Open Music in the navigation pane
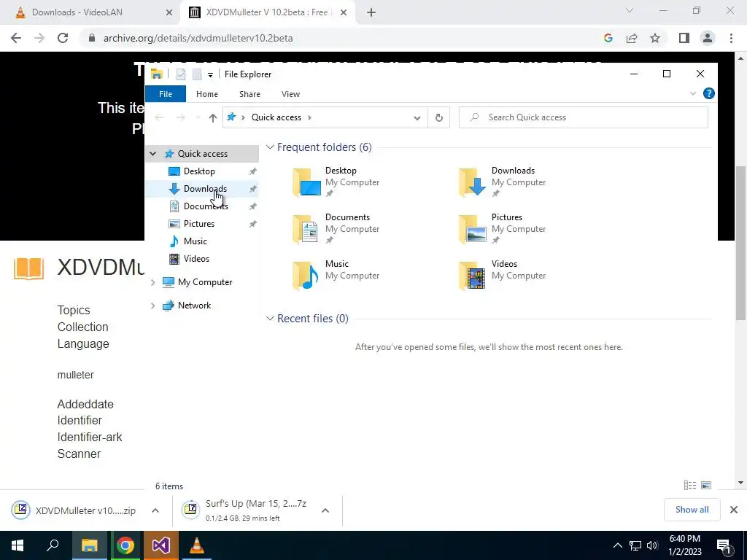Image resolution: width=747 pixels, height=560 pixels. click(x=195, y=241)
